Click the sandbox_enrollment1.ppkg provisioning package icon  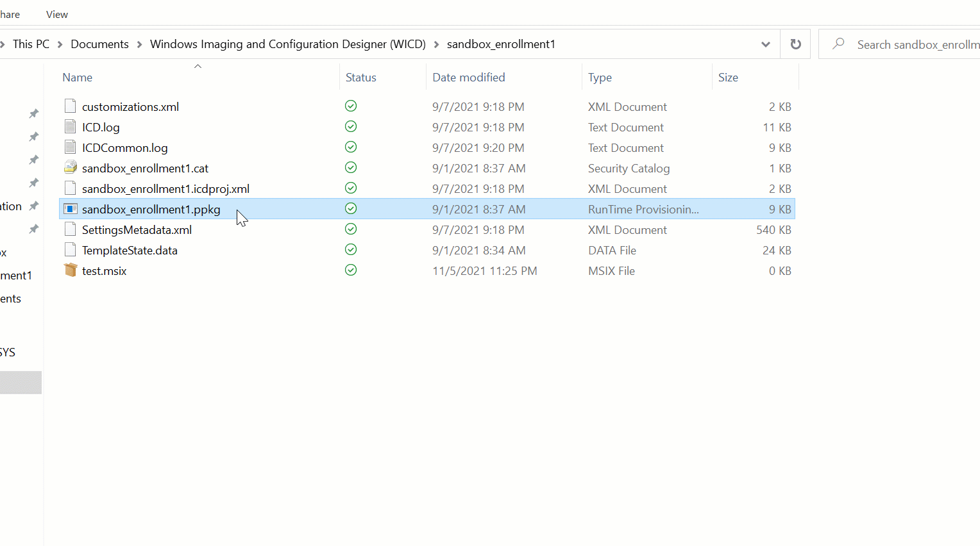69,209
